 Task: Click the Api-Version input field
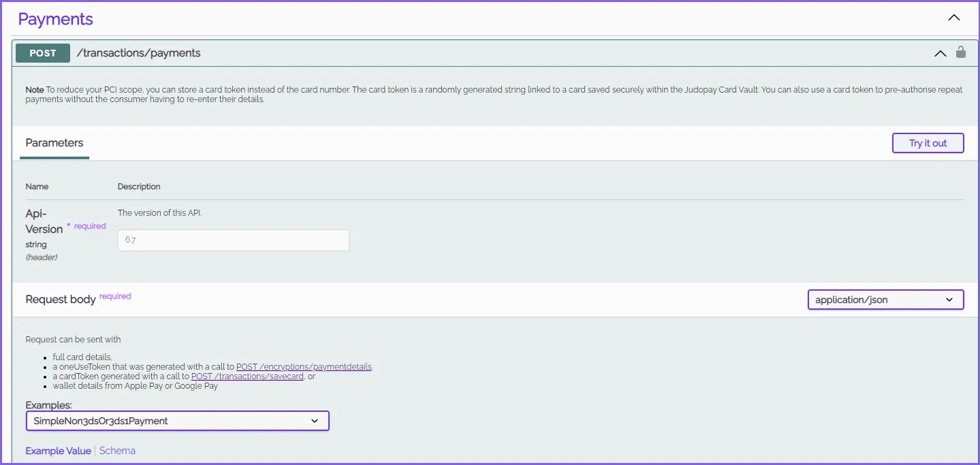(x=234, y=240)
